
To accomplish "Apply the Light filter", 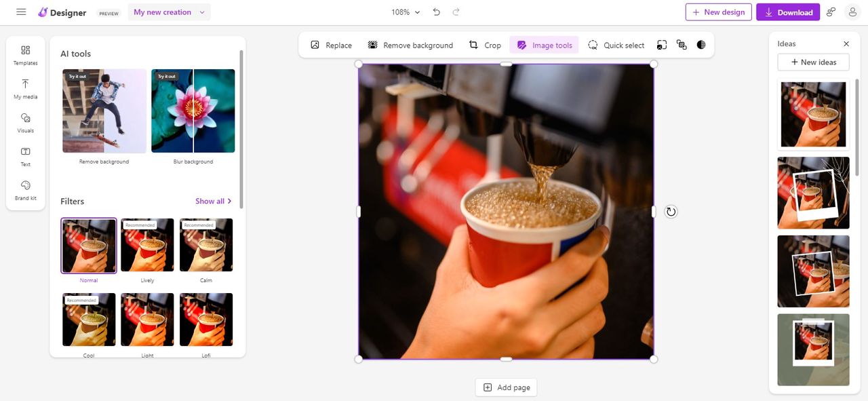I will click(147, 320).
